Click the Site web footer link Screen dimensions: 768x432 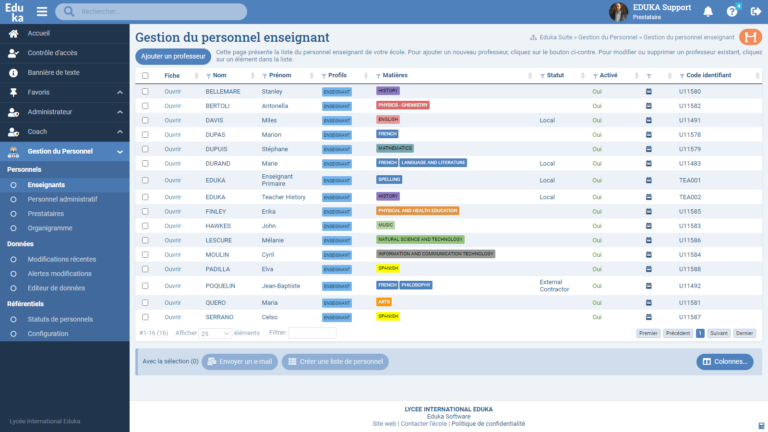[384, 424]
